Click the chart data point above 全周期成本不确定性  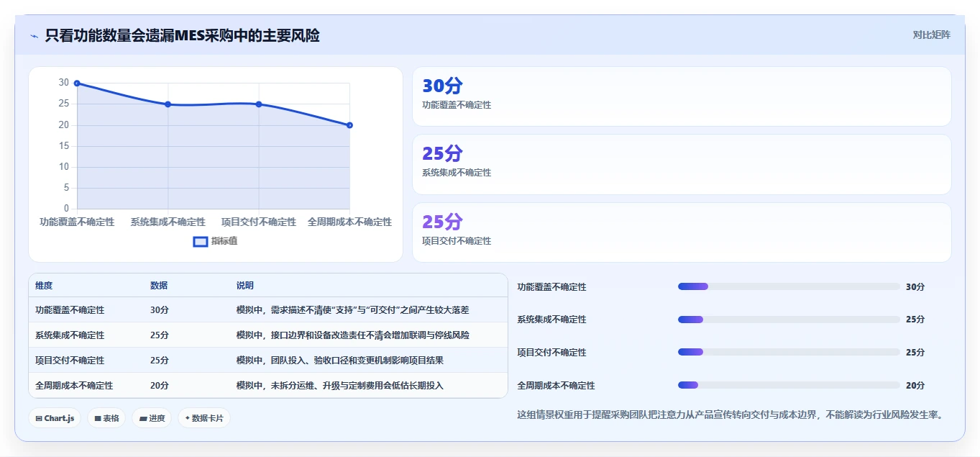(349, 125)
